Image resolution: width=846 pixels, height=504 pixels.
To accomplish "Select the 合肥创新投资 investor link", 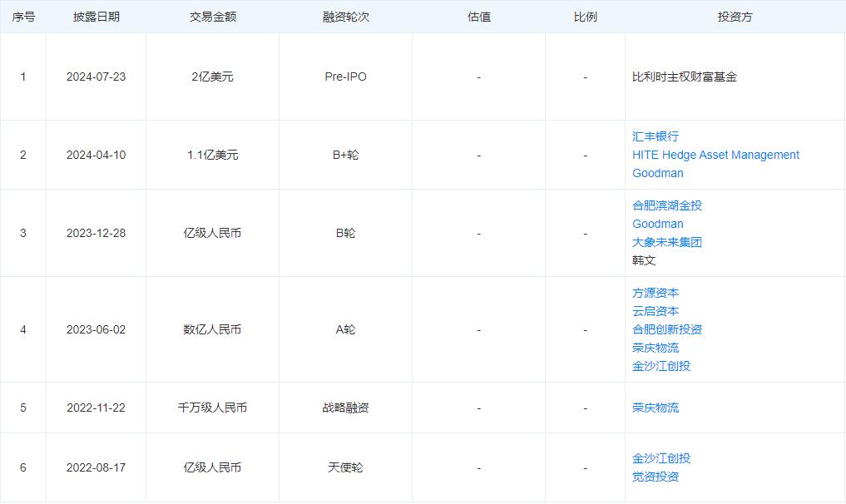I will (x=667, y=329).
